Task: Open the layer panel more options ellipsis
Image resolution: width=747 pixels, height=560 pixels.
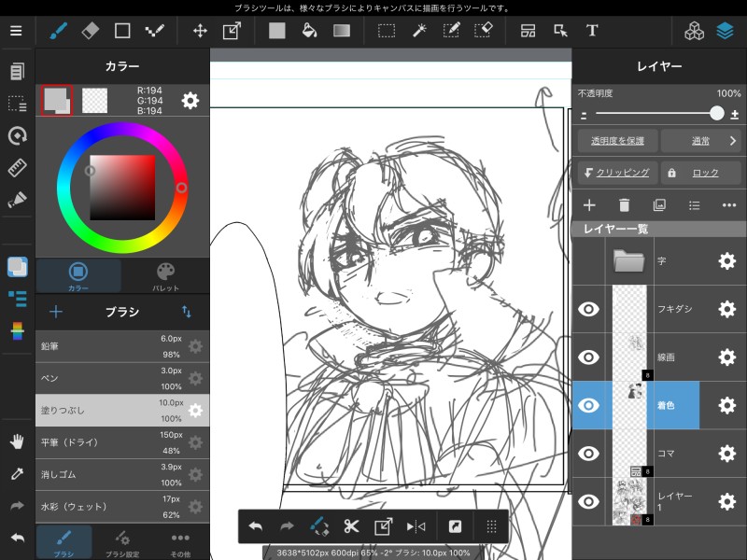Action: coord(729,205)
